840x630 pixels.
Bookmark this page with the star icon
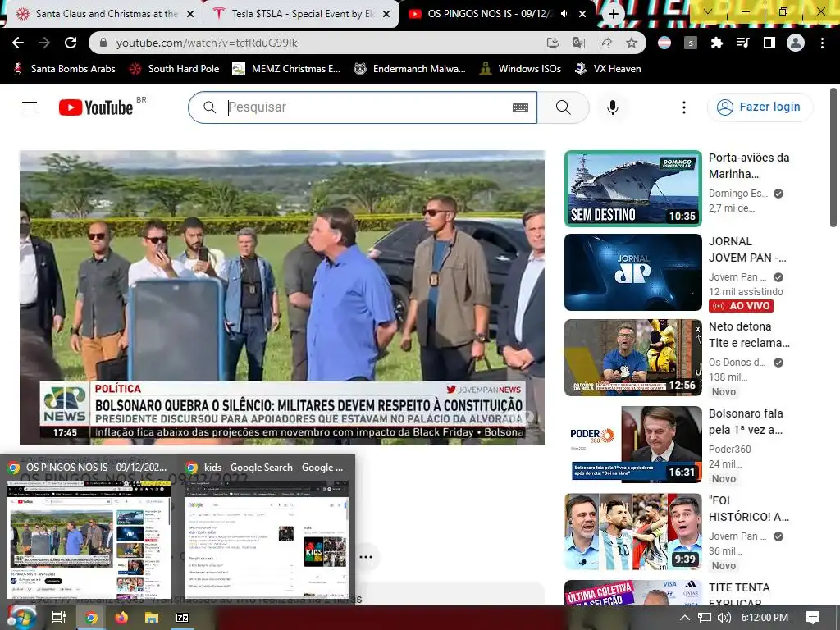click(x=632, y=43)
